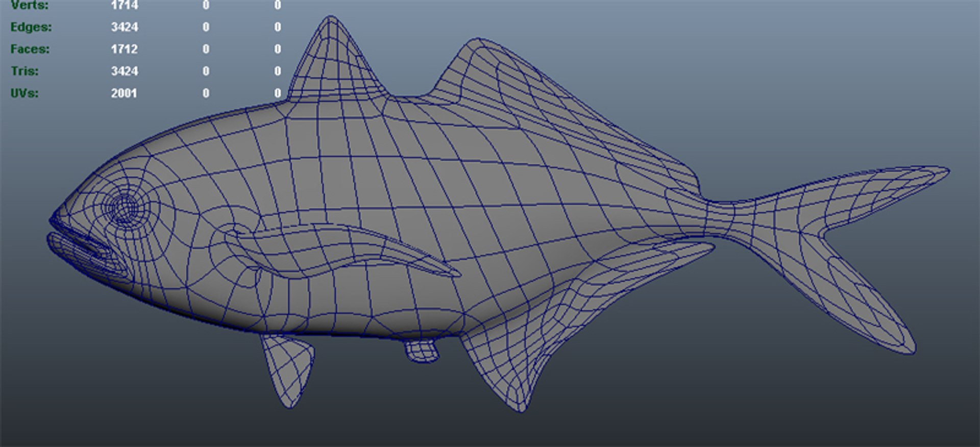Click the first zero in the Edges row
The height and width of the screenshot is (447, 980).
pos(206,27)
